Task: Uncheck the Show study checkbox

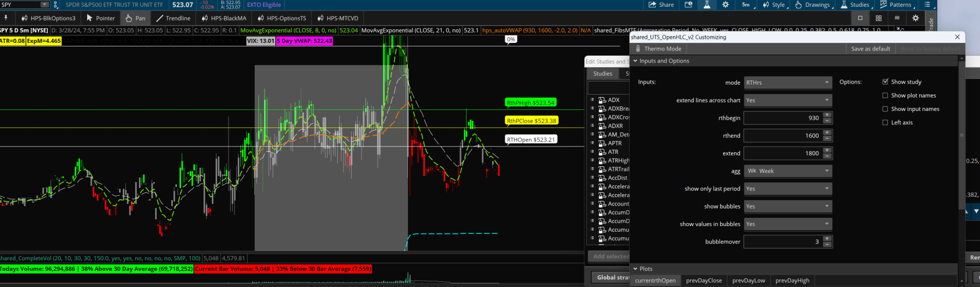Action: tap(885, 82)
